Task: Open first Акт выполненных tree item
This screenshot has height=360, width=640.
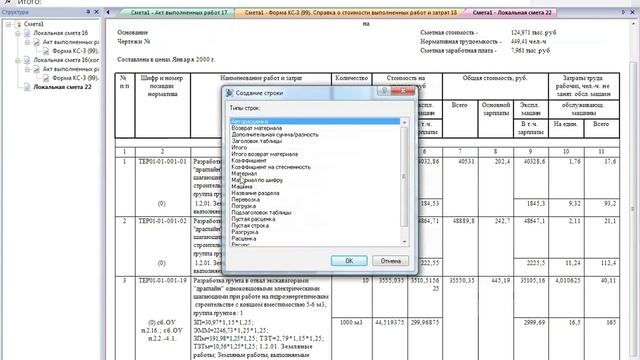Action: coord(71,42)
